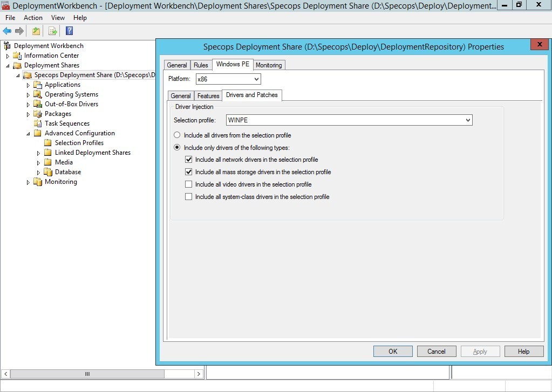Viewport: 552px width, 392px height.
Task: Click the Apply button
Action: click(480, 351)
